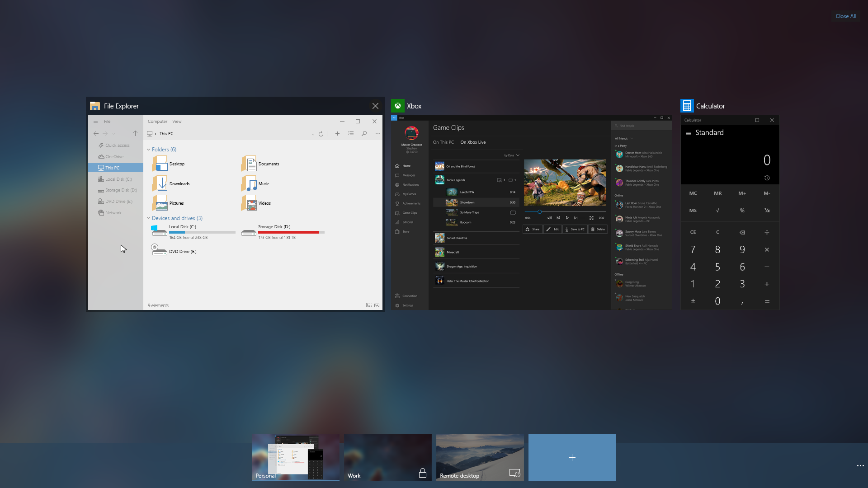868x488 pixels.
Task: Close the File Explorer Task View thumbnail
Action: (x=375, y=106)
